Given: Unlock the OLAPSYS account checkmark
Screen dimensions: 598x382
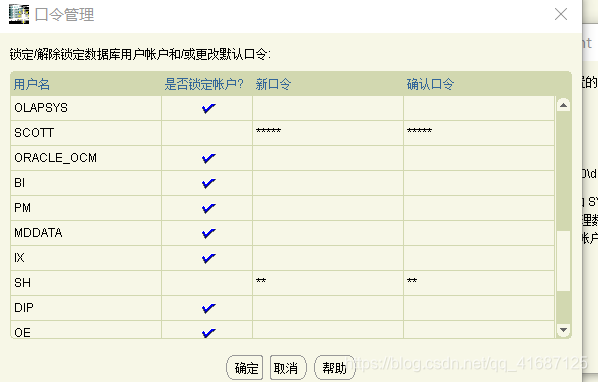Looking at the screenshot, I should click(x=209, y=108).
